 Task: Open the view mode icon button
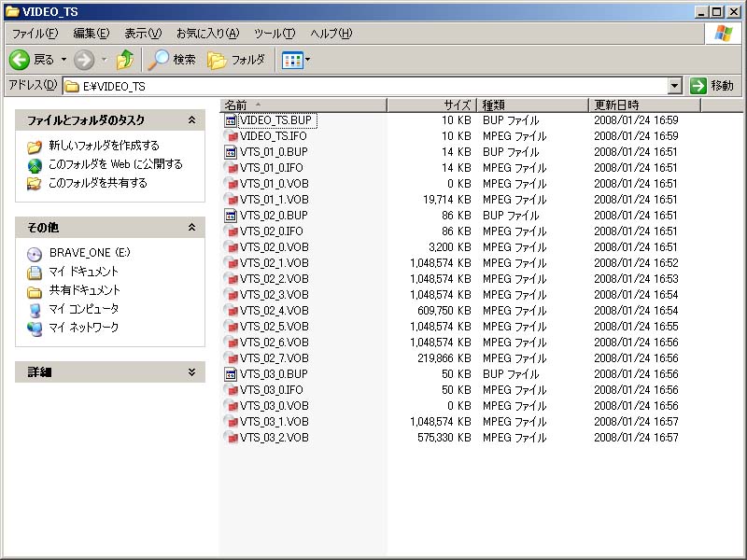pyautogui.click(x=292, y=60)
